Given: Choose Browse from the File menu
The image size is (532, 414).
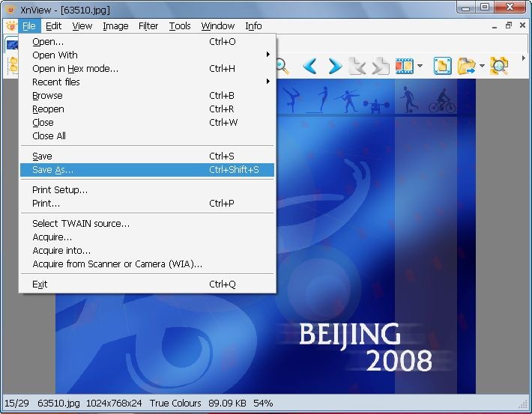Looking at the screenshot, I should click(x=147, y=95).
